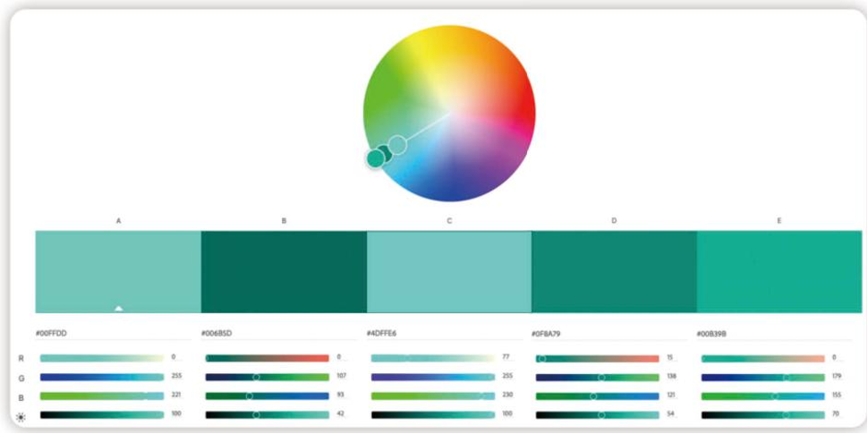The width and height of the screenshot is (868, 434).
Task: Click the brightness slider for color D
Action: (x=597, y=415)
